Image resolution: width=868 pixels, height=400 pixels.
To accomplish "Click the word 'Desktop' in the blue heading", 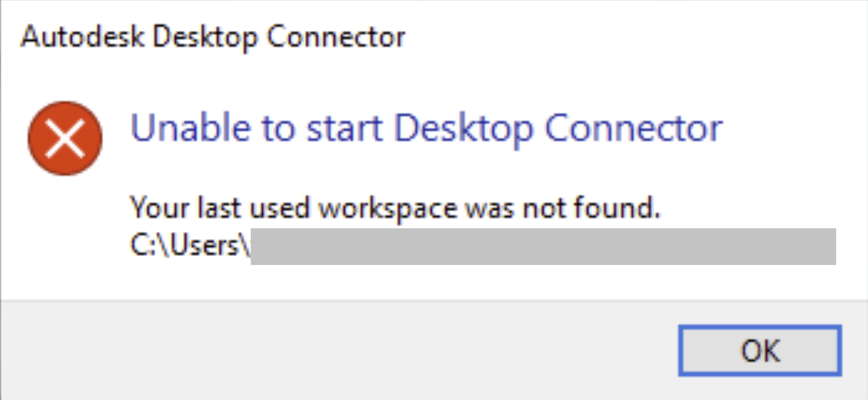I will (x=463, y=128).
